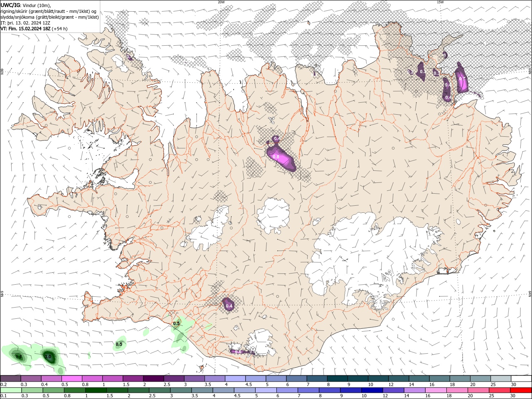The height and width of the screenshot is (399, 532).
Task: Click the initial time 'IT: þri. 13. 02. 2024 12Z'
Action: pos(26,23)
